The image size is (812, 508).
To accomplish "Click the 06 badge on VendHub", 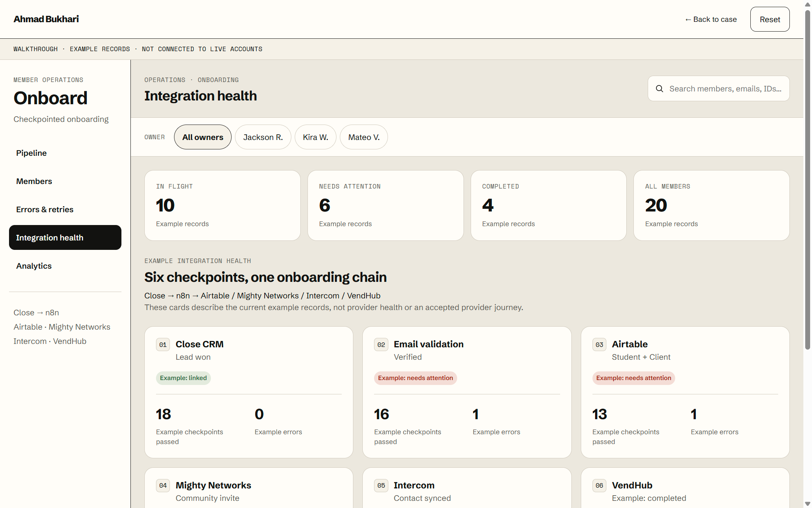I will pos(599,485).
